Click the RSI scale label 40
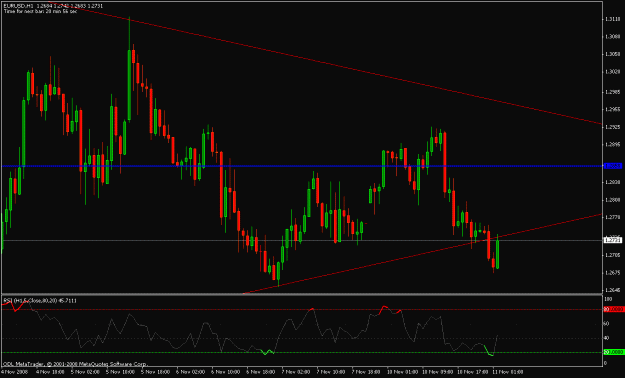This screenshot has width=625, height=378. tap(607, 338)
